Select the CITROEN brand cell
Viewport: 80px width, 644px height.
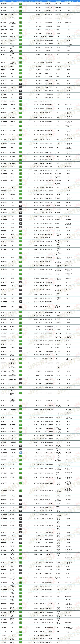tap(4, 44)
